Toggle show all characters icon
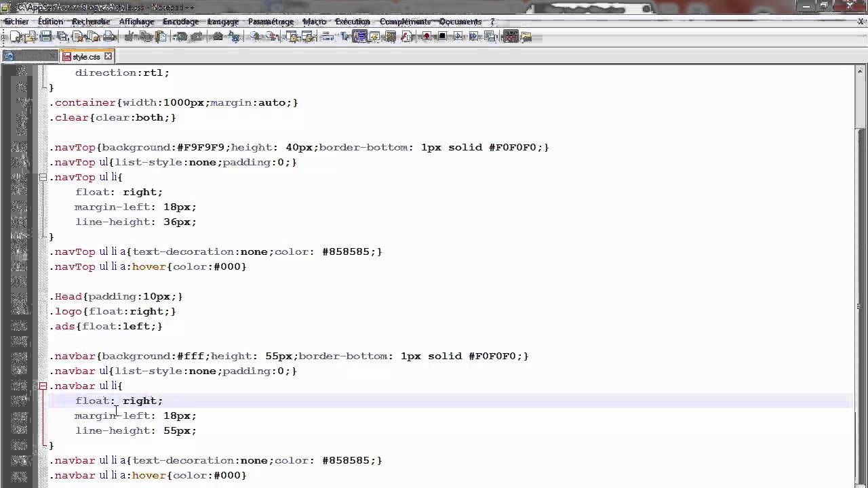 click(344, 37)
